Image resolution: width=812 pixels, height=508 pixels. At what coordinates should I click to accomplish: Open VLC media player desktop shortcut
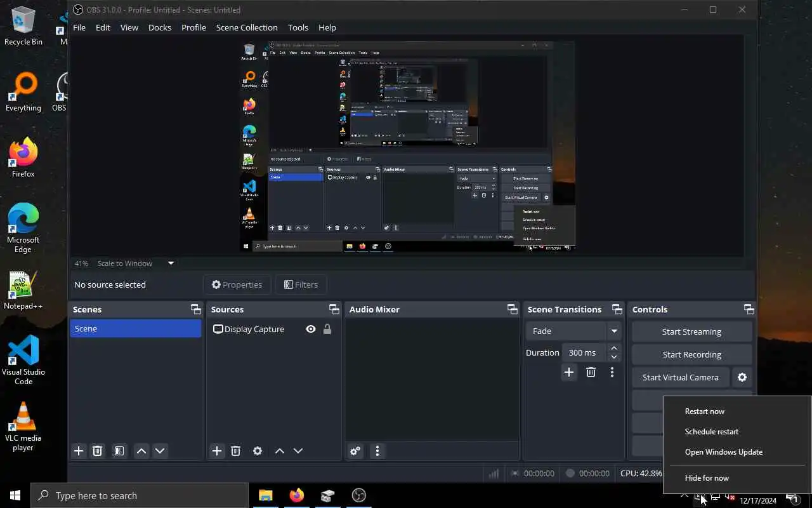[23, 426]
